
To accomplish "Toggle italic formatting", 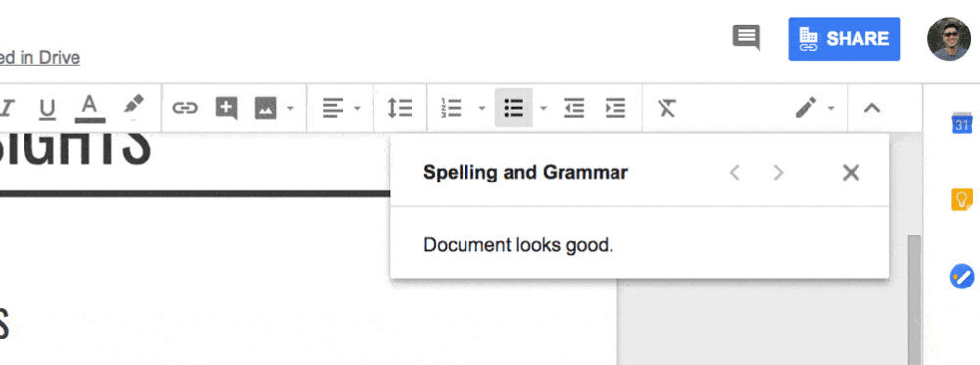I will [x=6, y=108].
